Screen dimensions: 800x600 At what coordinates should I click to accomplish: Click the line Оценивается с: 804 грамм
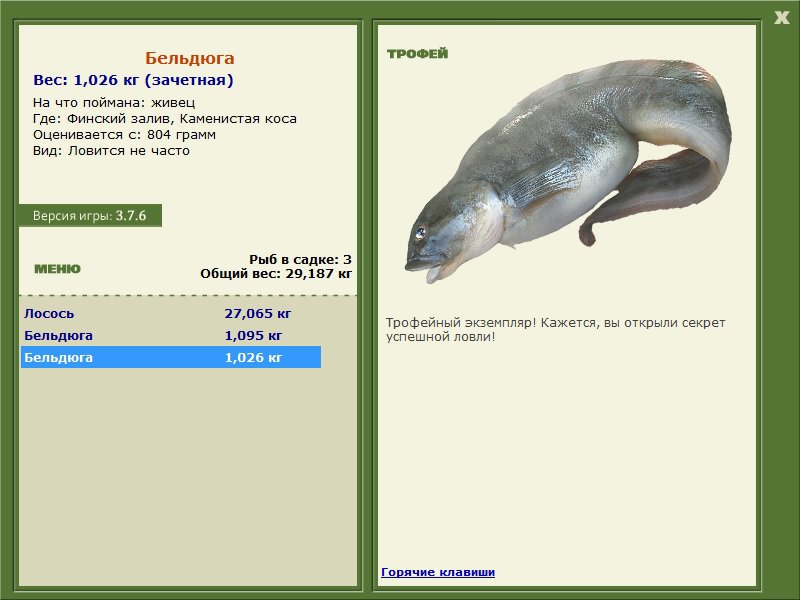[124, 135]
